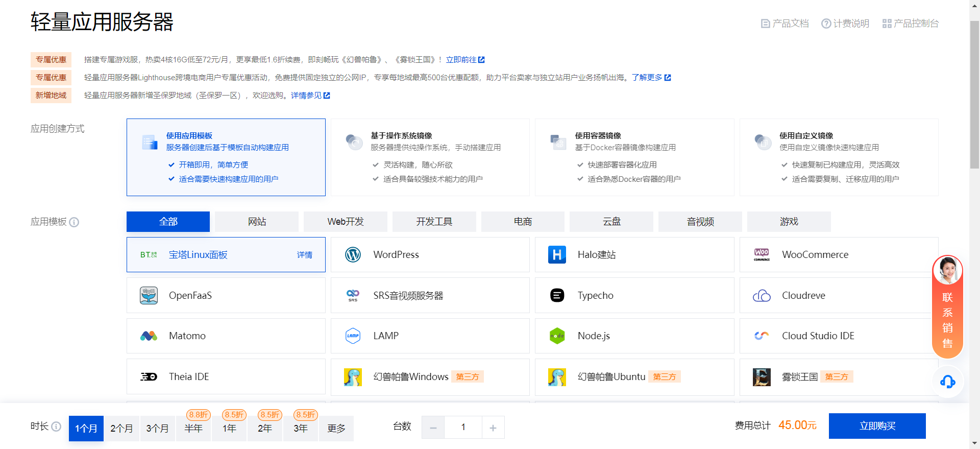Click the WooCommerce logo icon
Viewport: 980px width, 449px height.
click(x=762, y=254)
